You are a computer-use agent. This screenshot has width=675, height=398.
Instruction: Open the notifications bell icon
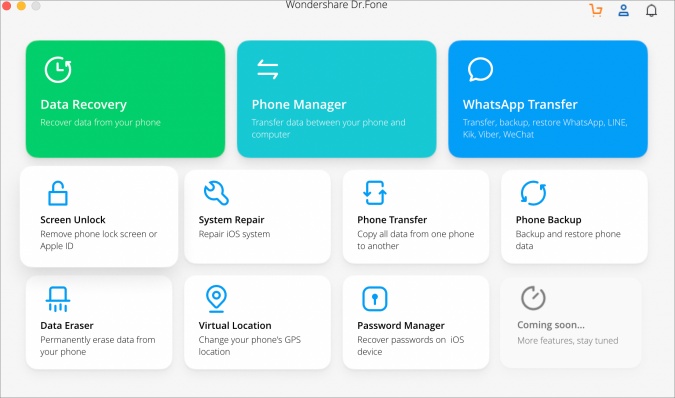pos(651,10)
